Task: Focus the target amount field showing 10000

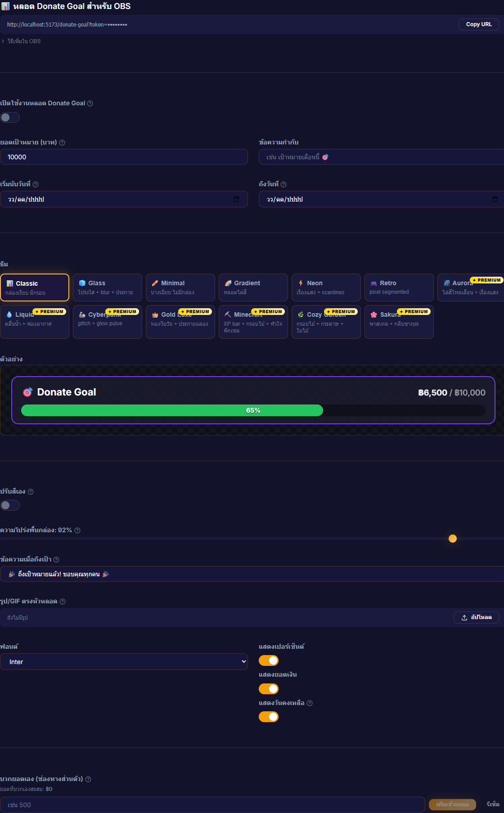Action: pyautogui.click(x=124, y=157)
